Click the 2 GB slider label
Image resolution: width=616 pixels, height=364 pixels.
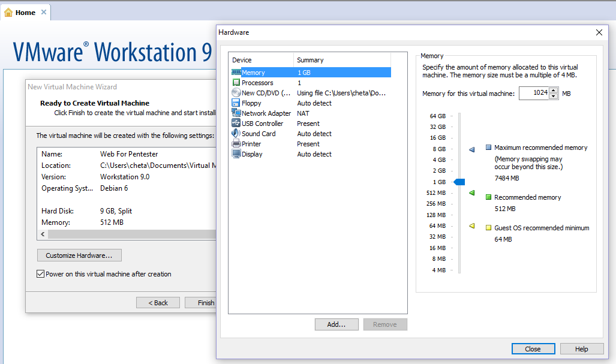pos(439,170)
